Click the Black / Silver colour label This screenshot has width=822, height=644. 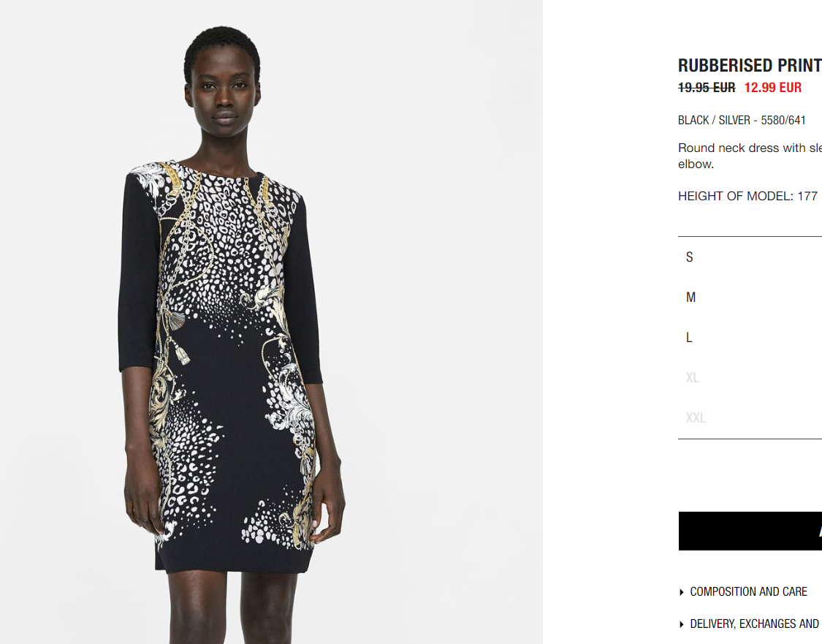click(x=713, y=120)
